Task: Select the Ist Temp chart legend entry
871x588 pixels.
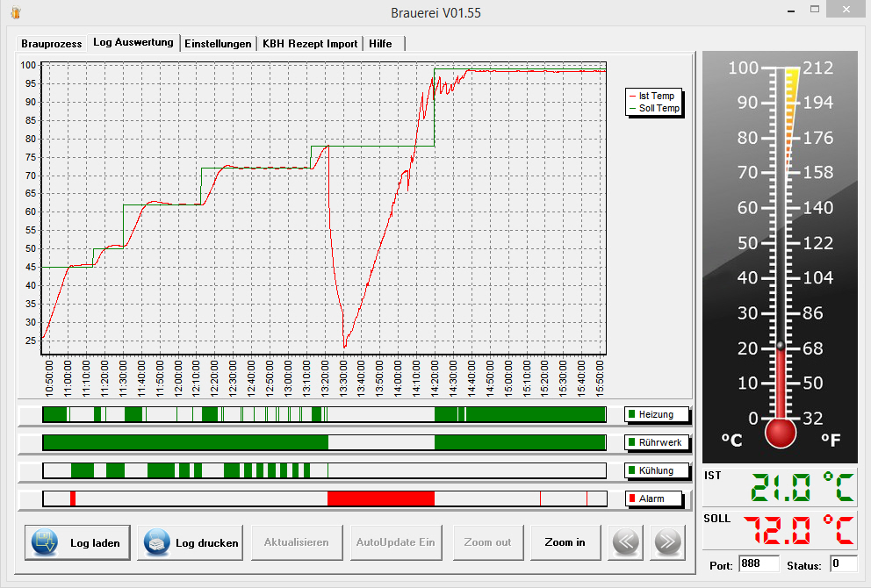Action: (x=656, y=96)
